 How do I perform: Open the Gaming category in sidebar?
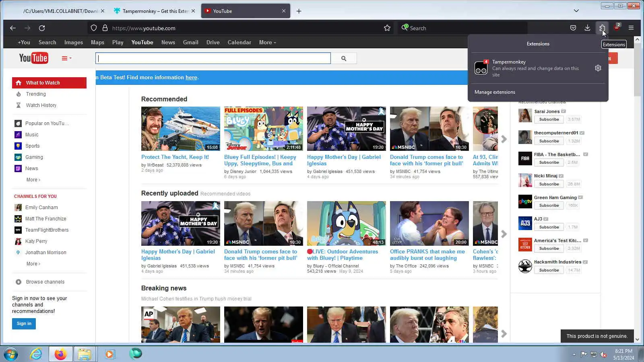[34, 157]
